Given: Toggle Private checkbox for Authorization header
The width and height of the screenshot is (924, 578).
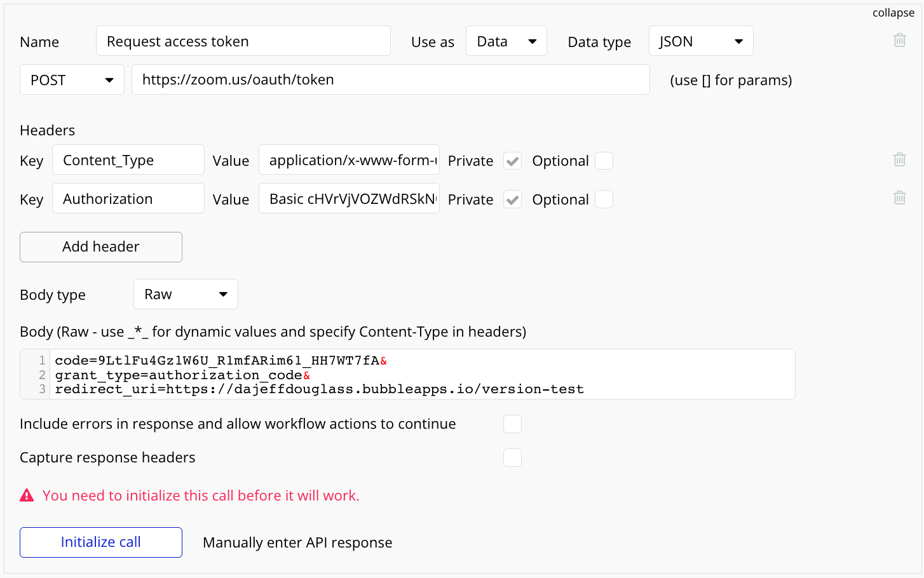Looking at the screenshot, I should [x=512, y=199].
